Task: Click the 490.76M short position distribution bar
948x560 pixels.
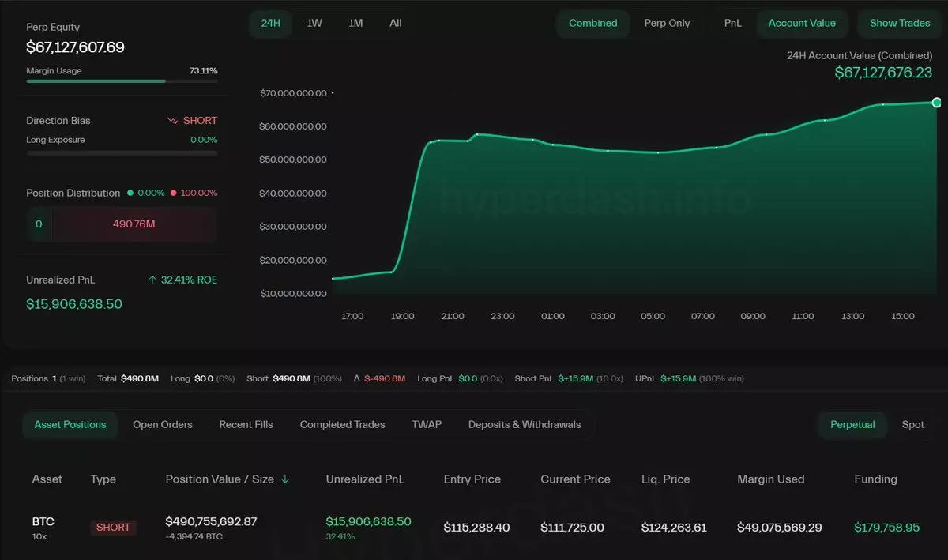Action: point(134,224)
